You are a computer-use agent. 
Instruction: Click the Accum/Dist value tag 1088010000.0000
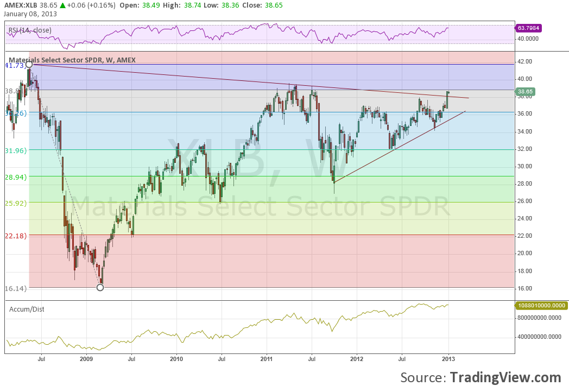541,306
